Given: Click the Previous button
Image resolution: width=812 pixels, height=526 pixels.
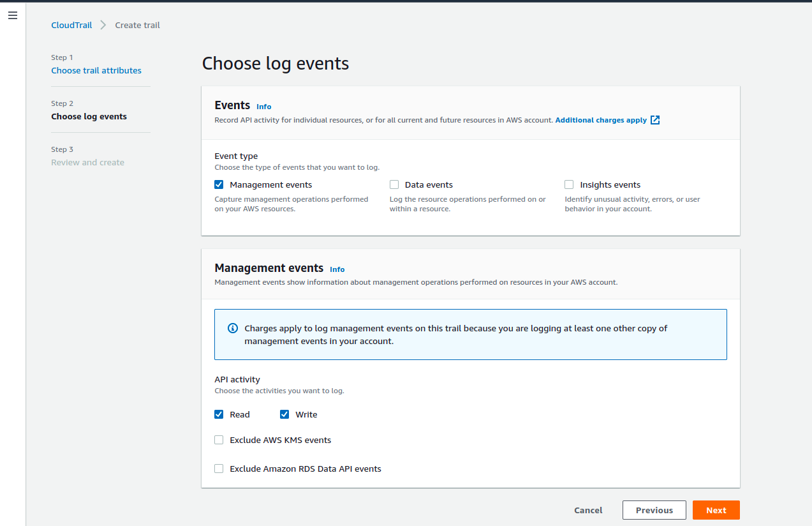Looking at the screenshot, I should (x=654, y=509).
